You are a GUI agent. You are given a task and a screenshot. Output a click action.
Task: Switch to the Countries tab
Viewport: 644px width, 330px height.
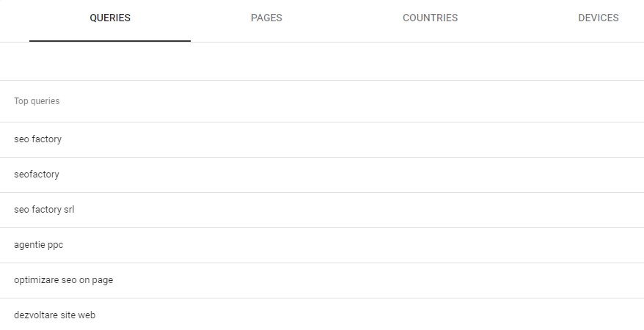[x=430, y=18]
